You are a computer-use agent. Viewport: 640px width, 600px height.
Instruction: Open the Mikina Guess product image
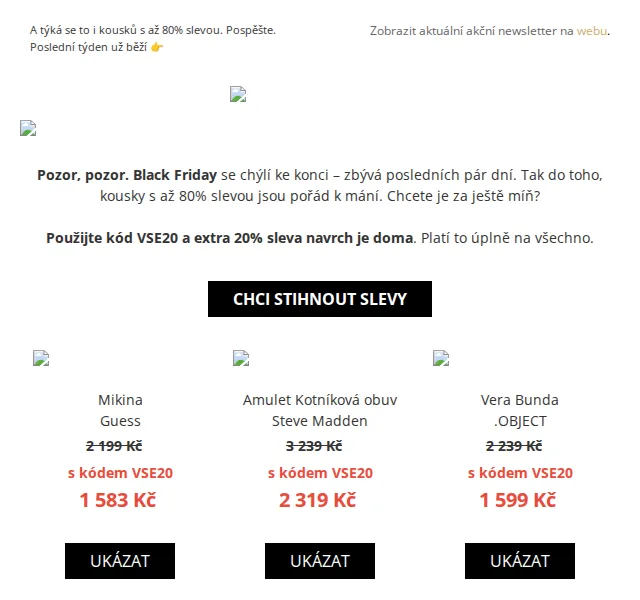click(41, 358)
